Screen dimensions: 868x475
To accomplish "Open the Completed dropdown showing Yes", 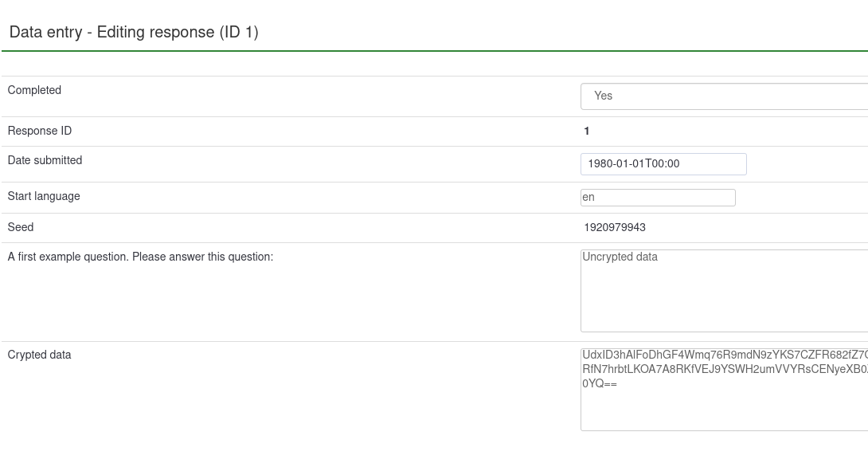I will pos(723,96).
